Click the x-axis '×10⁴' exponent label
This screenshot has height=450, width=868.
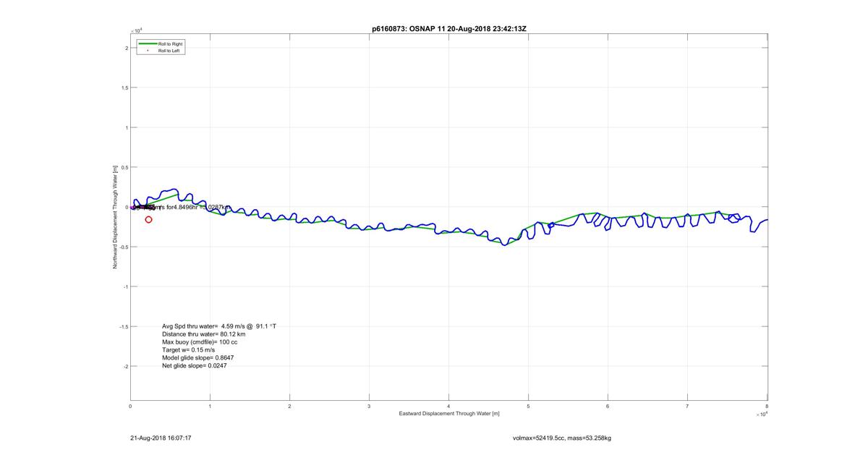[761, 415]
